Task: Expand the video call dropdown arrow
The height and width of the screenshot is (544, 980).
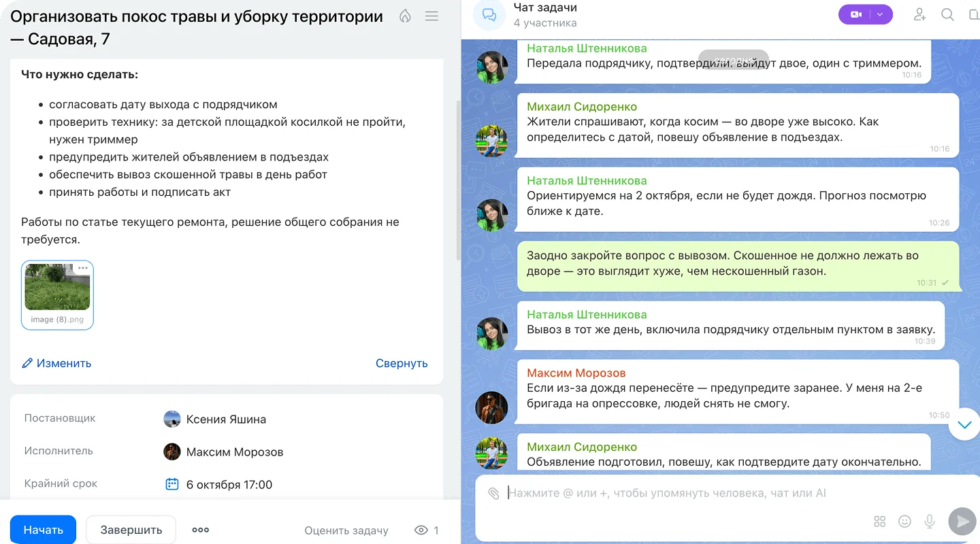Action: pyautogui.click(x=881, y=14)
